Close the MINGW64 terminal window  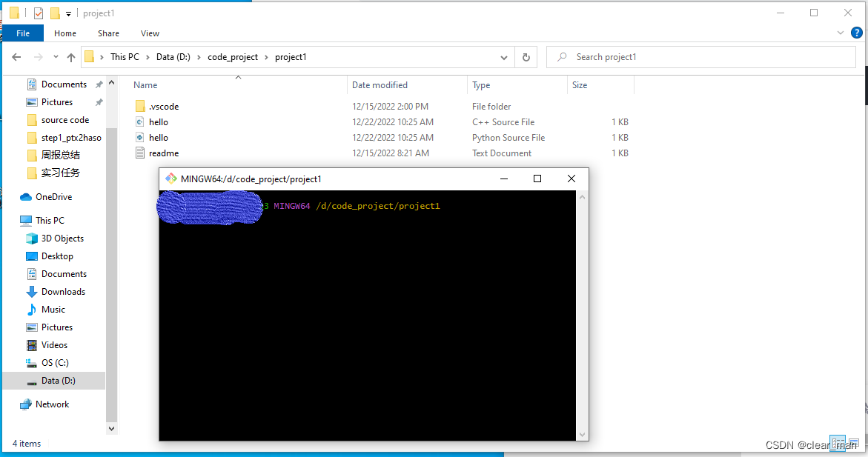pyautogui.click(x=572, y=179)
